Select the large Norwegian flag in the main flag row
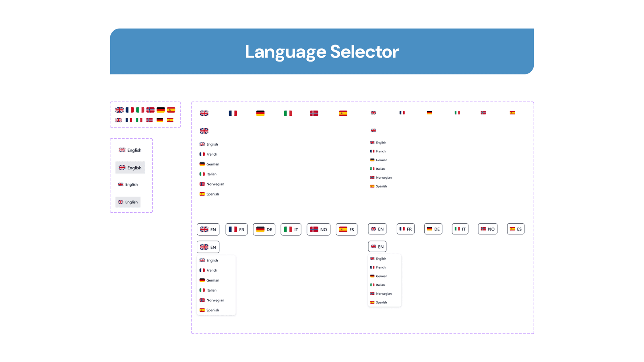Screen dimensions: 644x362 tap(314, 113)
